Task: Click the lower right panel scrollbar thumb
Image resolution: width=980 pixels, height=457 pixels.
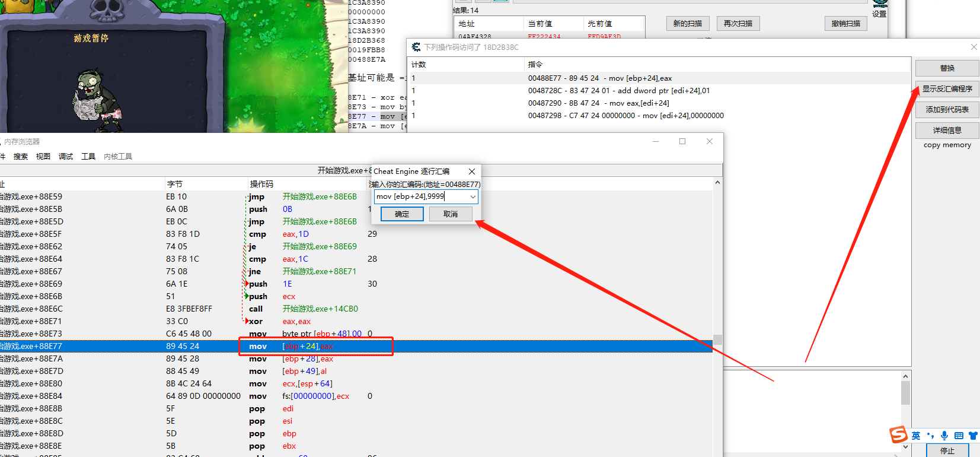Action: tap(905, 393)
